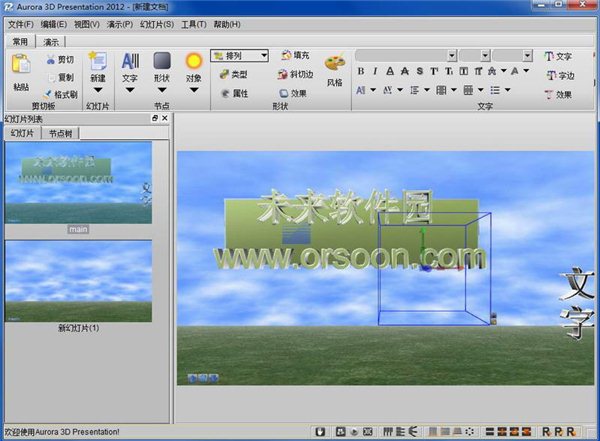Open the Slides (幻灯片) menu
Image resolution: width=600 pixels, height=441 pixels.
[x=155, y=23]
